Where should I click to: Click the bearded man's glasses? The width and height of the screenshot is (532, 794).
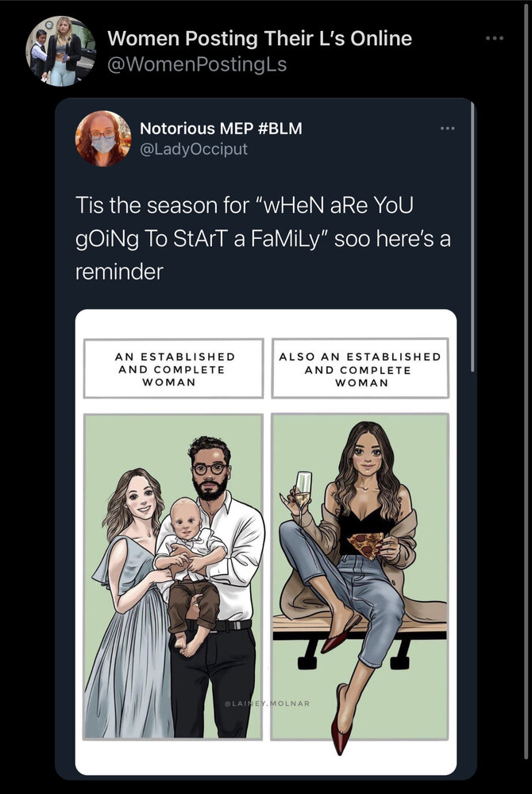[210, 469]
